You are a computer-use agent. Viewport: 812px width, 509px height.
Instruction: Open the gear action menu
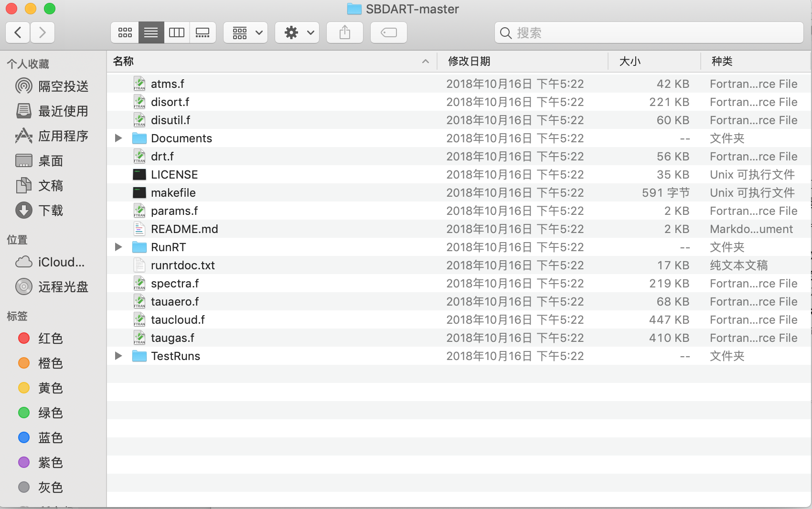tap(297, 32)
